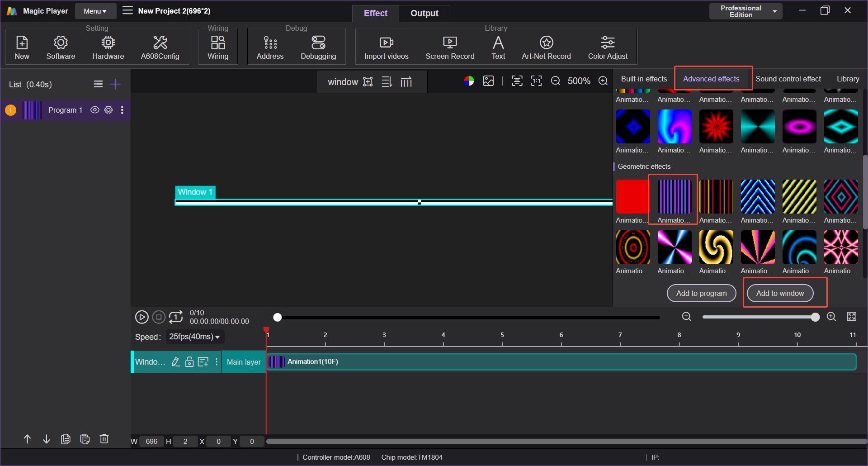Edit the window layer with pencil icon
This screenshot has height=466, width=868.
pos(176,361)
